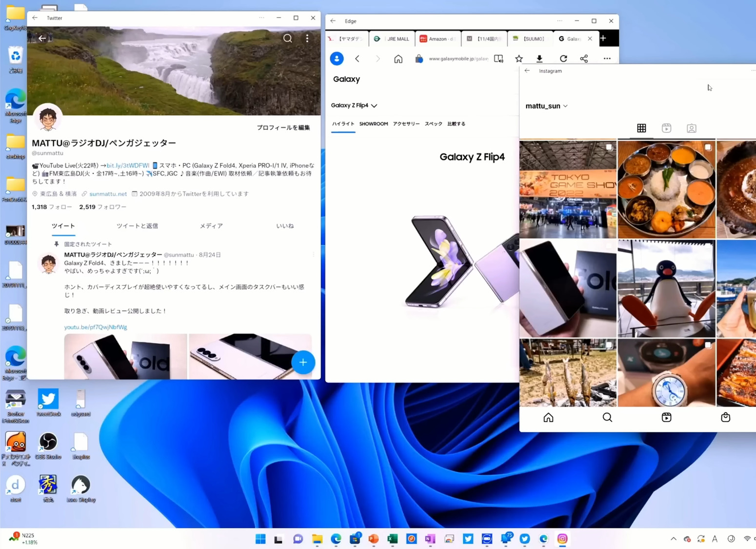The width and height of the screenshot is (756, 549).
Task: Select the スペック tab on Galaxy page
Action: (434, 124)
